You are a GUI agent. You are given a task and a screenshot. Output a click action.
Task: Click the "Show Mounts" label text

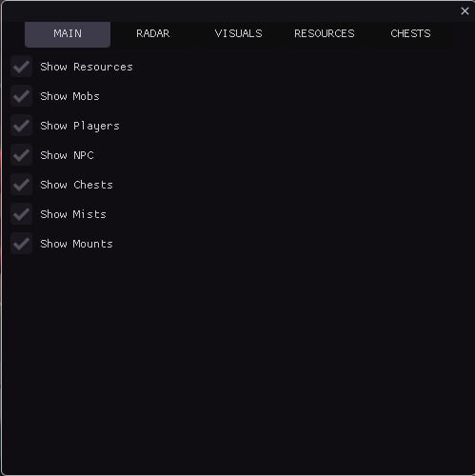[76, 244]
